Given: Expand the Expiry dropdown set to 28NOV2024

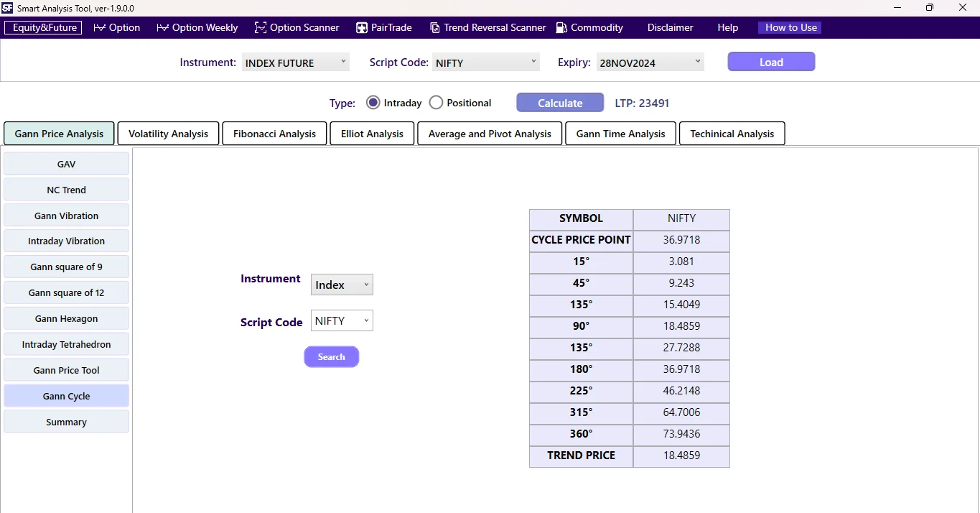Looking at the screenshot, I should [x=648, y=62].
